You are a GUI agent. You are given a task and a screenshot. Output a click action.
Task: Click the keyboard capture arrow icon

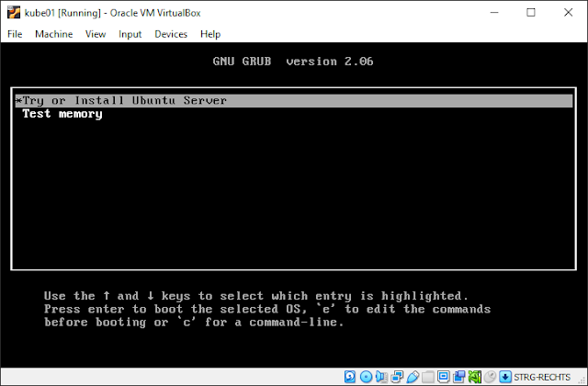[x=505, y=377]
